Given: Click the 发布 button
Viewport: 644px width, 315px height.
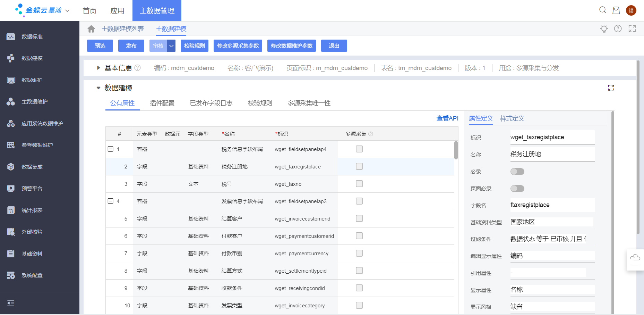Looking at the screenshot, I should (131, 46).
